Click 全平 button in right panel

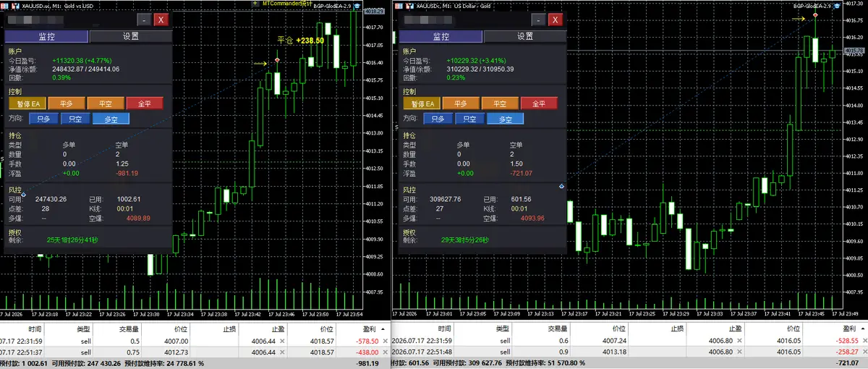(539, 103)
